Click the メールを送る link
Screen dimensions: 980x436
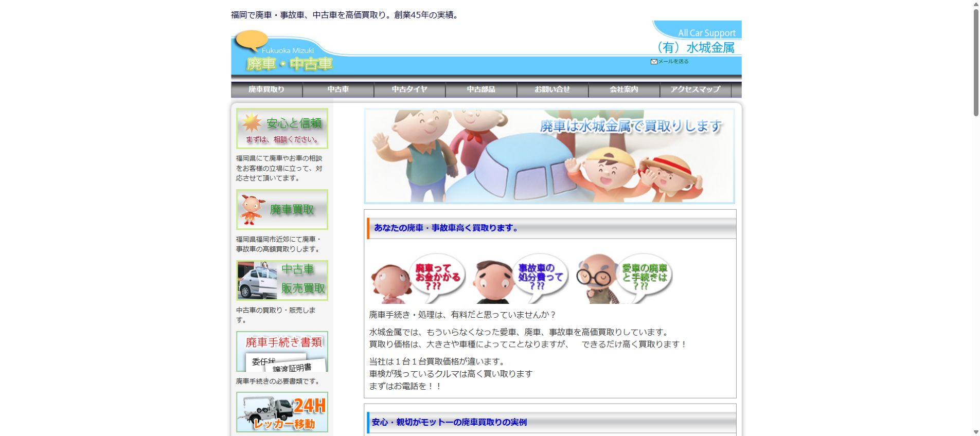pyautogui.click(x=673, y=62)
